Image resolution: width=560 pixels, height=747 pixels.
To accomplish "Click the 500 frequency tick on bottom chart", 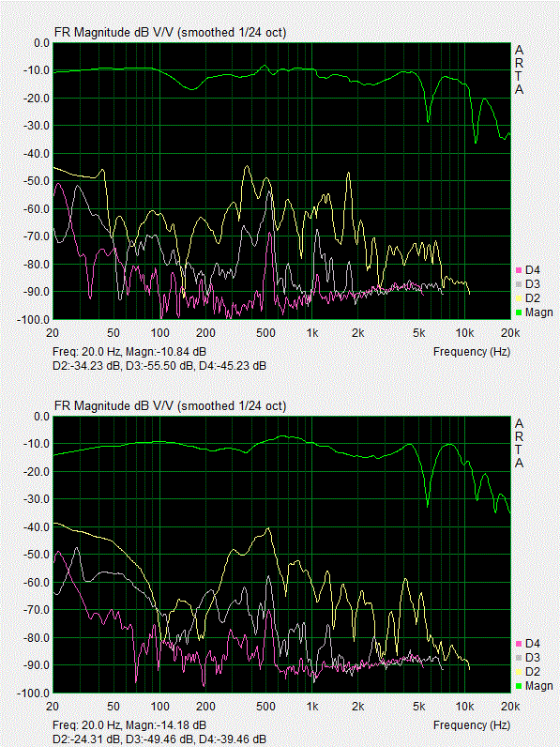I will click(x=265, y=706).
